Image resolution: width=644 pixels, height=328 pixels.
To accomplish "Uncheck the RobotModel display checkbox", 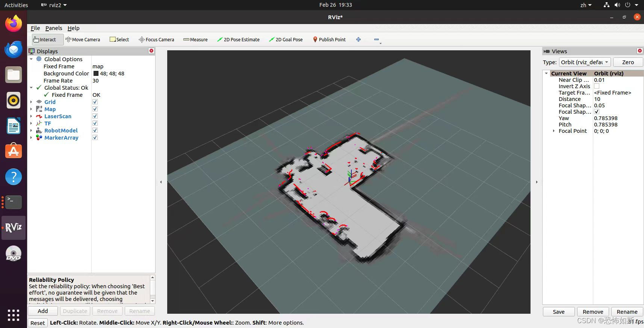I will (95, 130).
